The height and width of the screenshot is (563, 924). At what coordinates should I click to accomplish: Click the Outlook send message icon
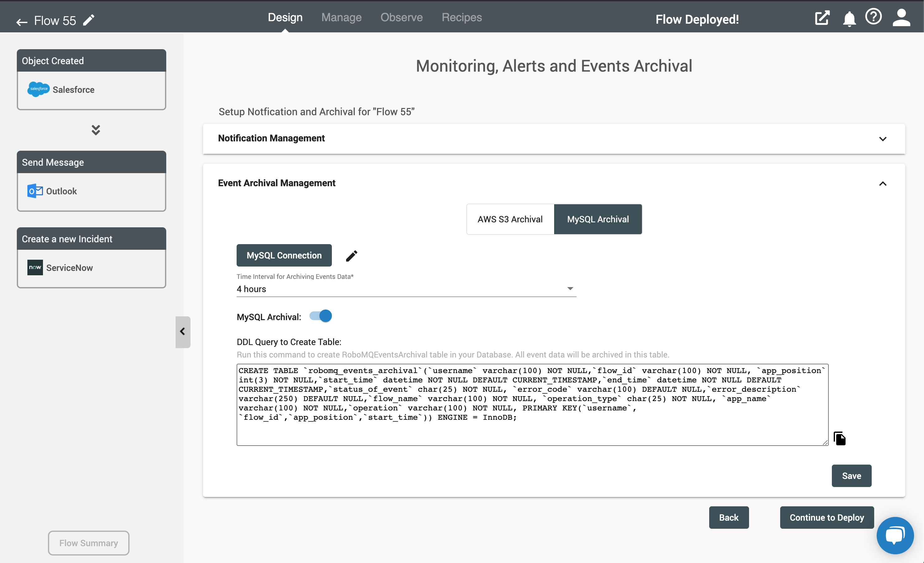(35, 191)
